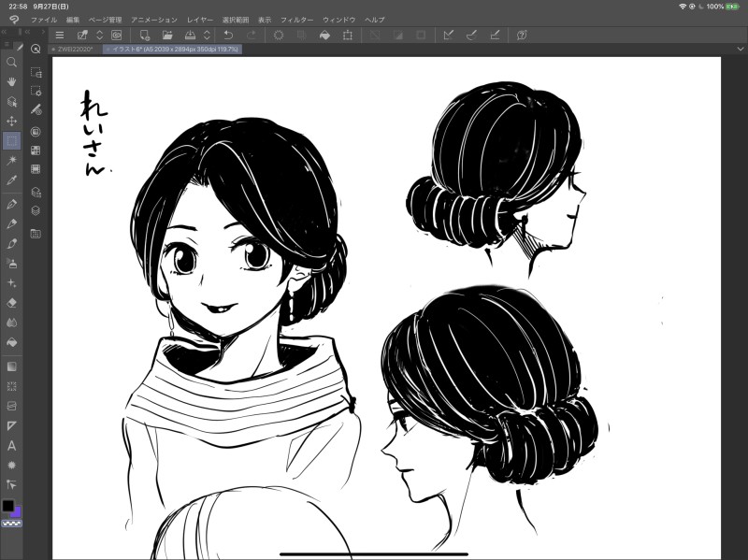Click the Open file folder button
This screenshot has width=748, height=560.
167,35
